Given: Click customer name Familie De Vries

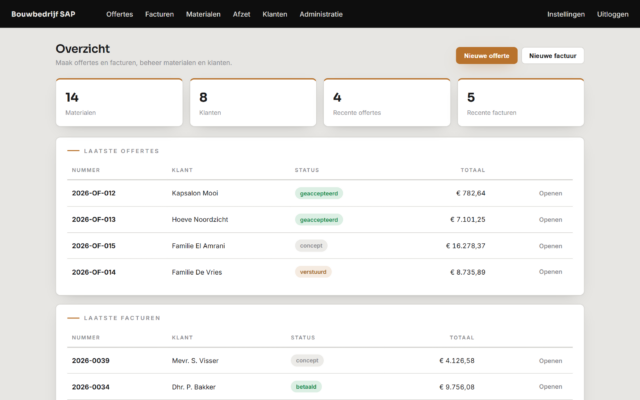Looking at the screenshot, I should tap(197, 272).
